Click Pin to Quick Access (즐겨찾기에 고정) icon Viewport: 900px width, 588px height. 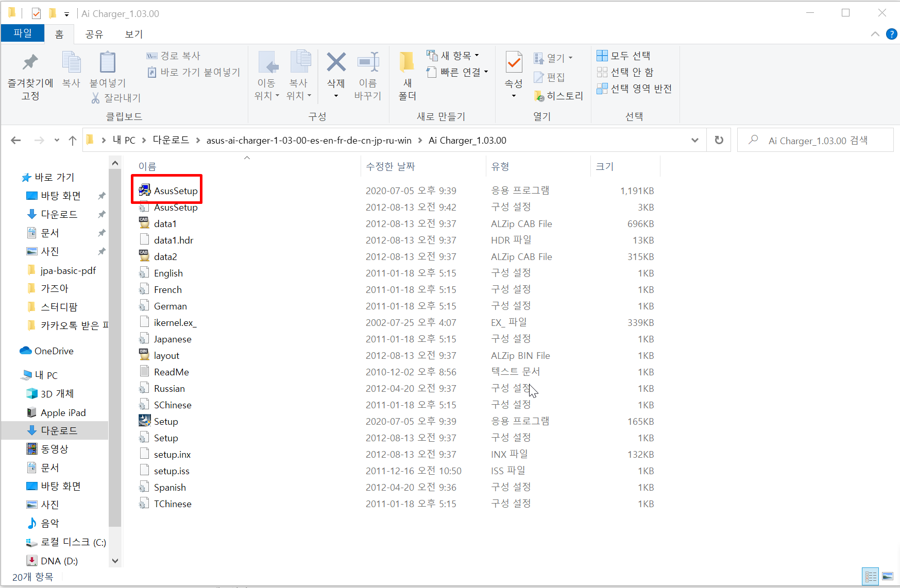30,63
